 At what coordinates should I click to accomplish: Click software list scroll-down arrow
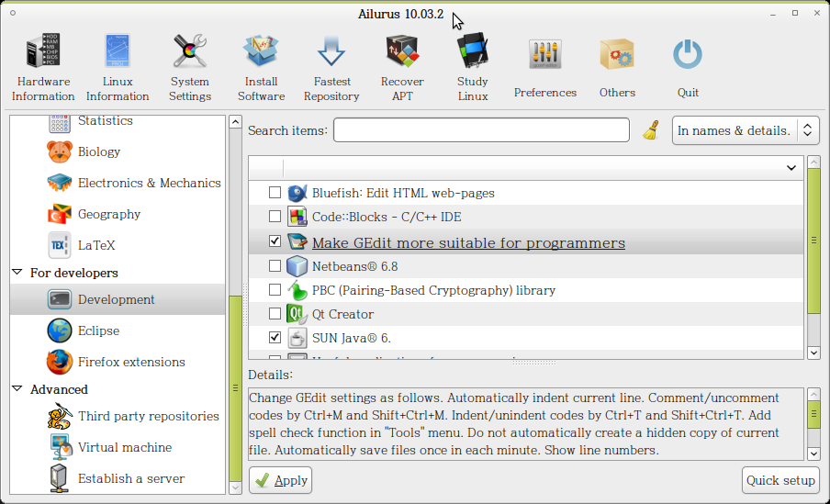[813, 353]
